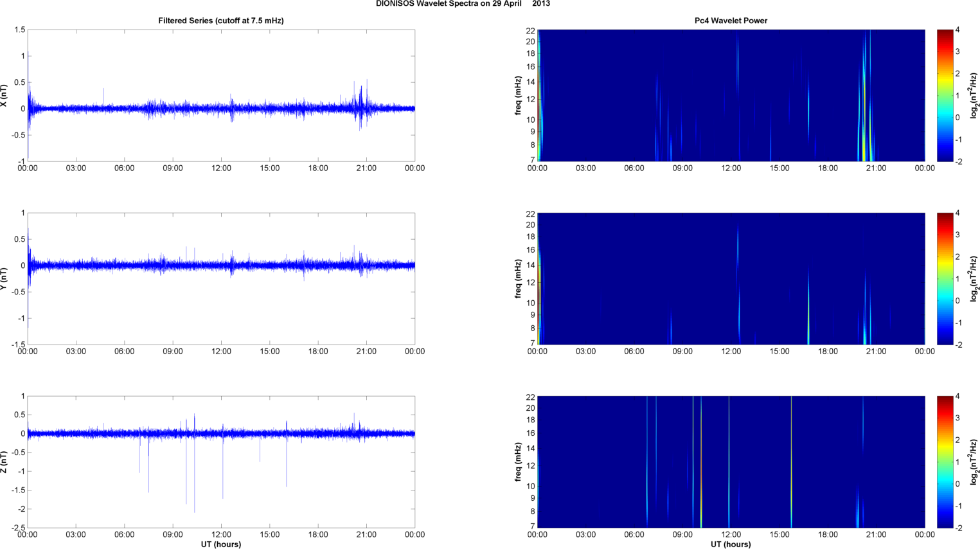Click the top X component wavelet colorbar
This screenshot has width=980, height=549.
pyautogui.click(x=945, y=95)
